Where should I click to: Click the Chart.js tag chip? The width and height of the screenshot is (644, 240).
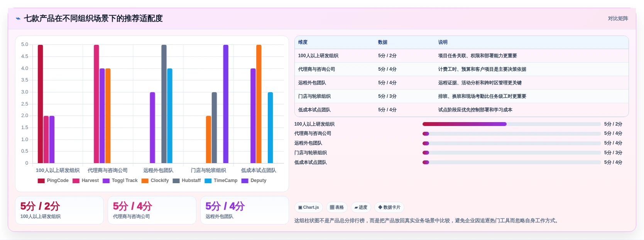point(309,208)
